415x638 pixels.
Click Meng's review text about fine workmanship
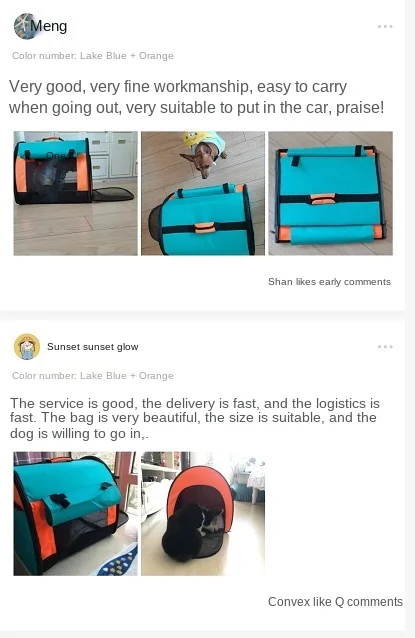pyautogui.click(x=197, y=97)
